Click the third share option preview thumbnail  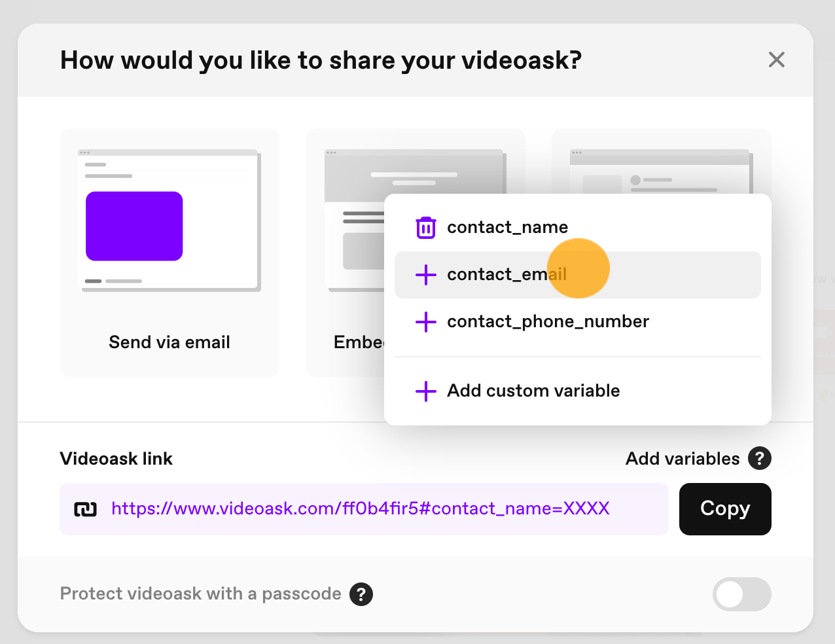pyautogui.click(x=662, y=171)
